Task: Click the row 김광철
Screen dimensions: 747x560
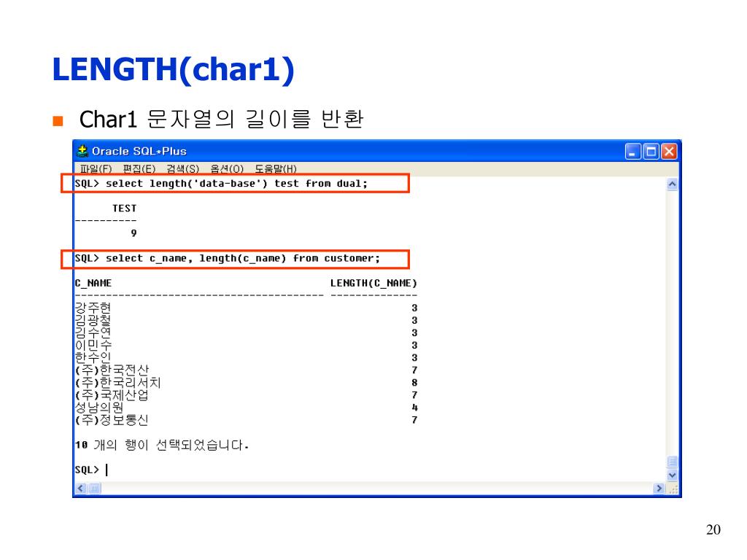Action: pyautogui.click(x=246, y=320)
